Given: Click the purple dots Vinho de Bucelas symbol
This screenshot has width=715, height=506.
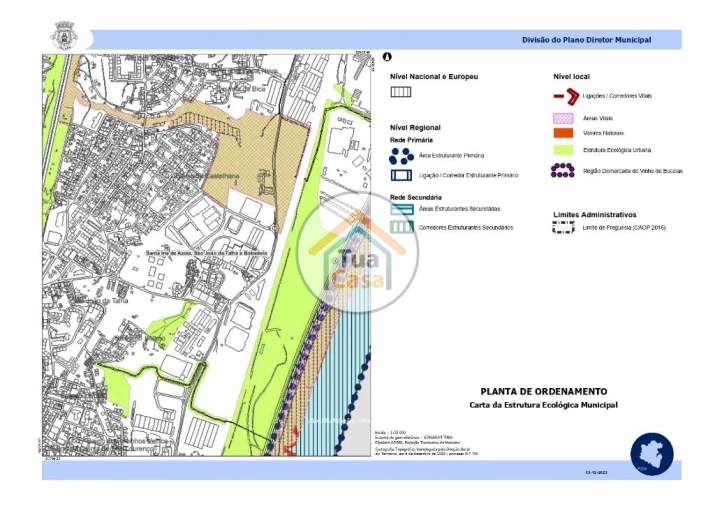Looking at the screenshot, I should click(x=564, y=171).
